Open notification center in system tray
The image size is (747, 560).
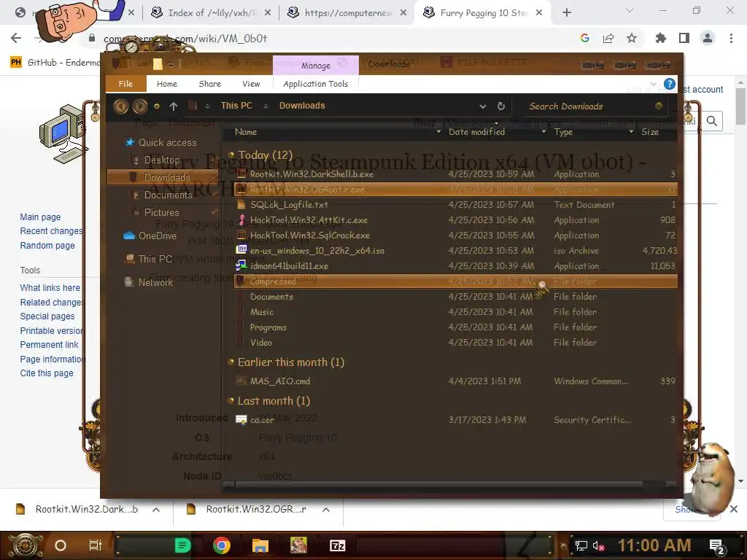tap(716, 545)
